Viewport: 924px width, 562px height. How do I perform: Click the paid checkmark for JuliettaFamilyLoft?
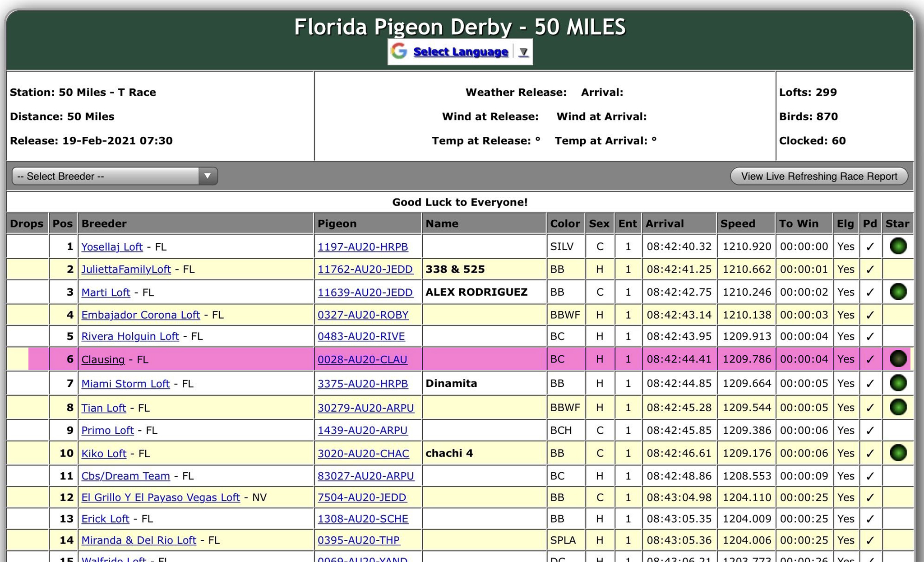(870, 269)
